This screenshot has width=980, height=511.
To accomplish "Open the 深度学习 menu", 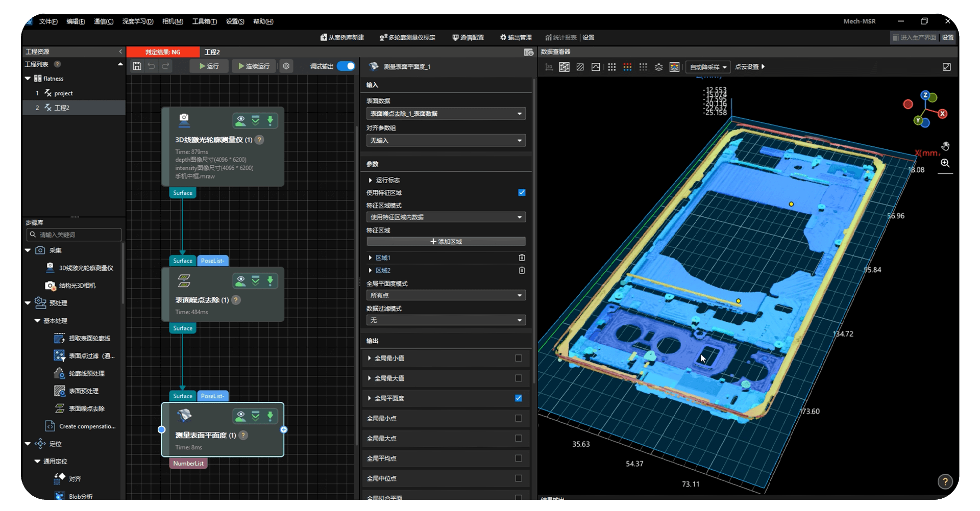I will point(137,21).
